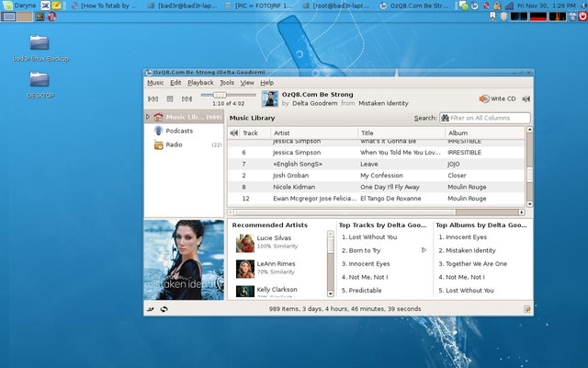Switch to root@bad3r-lapt... terminal taskbar entry
Viewport: 588px width, 368px height.
pyautogui.click(x=336, y=6)
